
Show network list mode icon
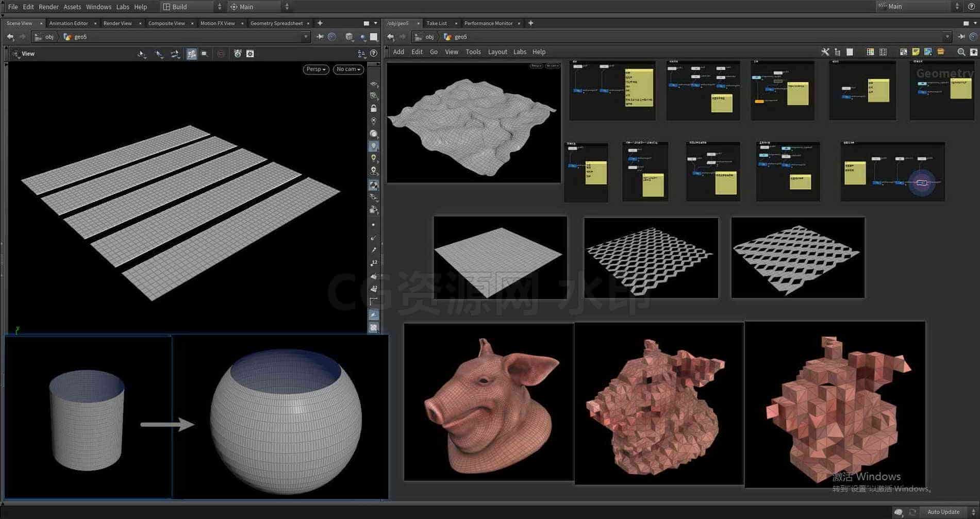[850, 52]
